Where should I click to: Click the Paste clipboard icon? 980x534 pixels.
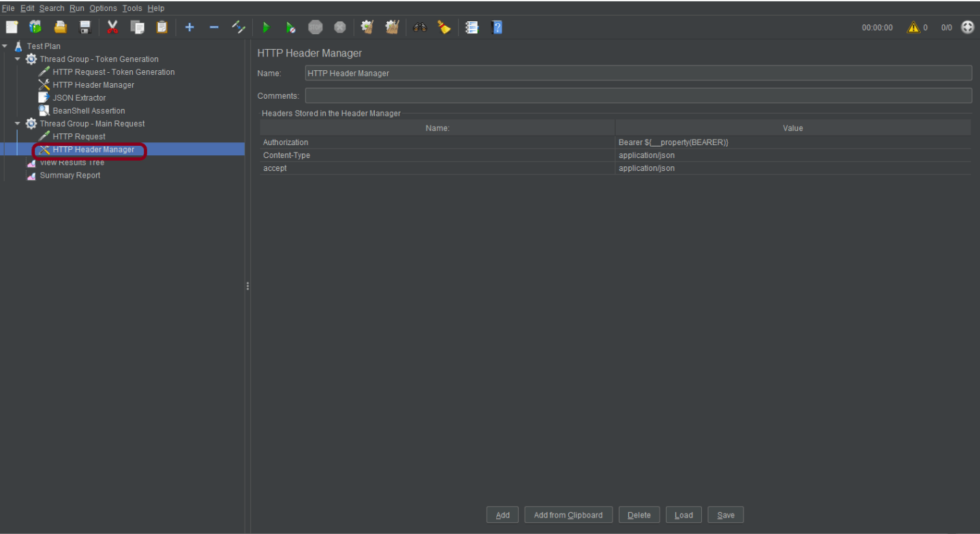point(162,27)
